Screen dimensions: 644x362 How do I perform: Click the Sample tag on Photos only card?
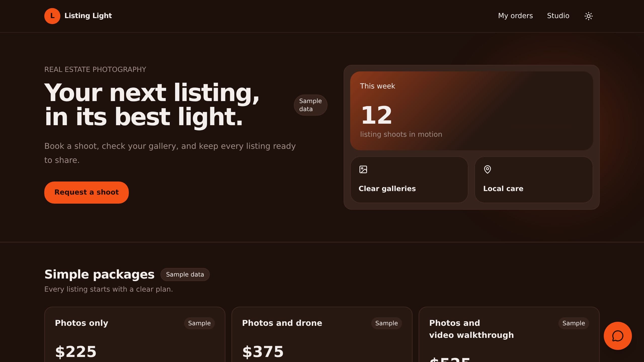pyautogui.click(x=199, y=323)
